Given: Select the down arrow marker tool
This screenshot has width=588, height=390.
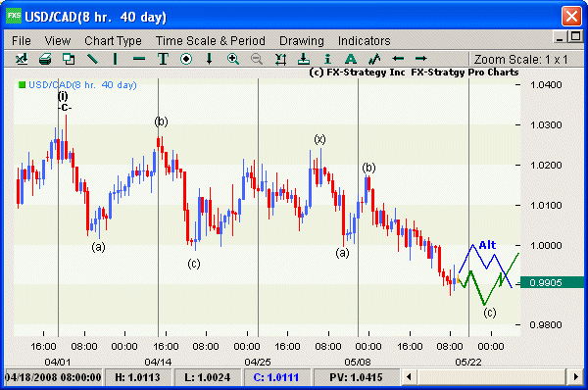Looking at the screenshot, I should (210, 59).
